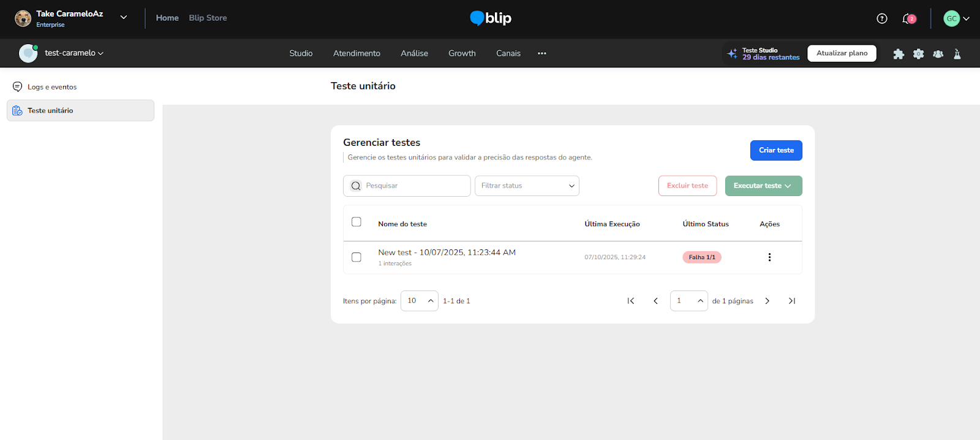This screenshot has width=980, height=440.
Task: Open the three-dot actions menu for New test
Action: [769, 257]
